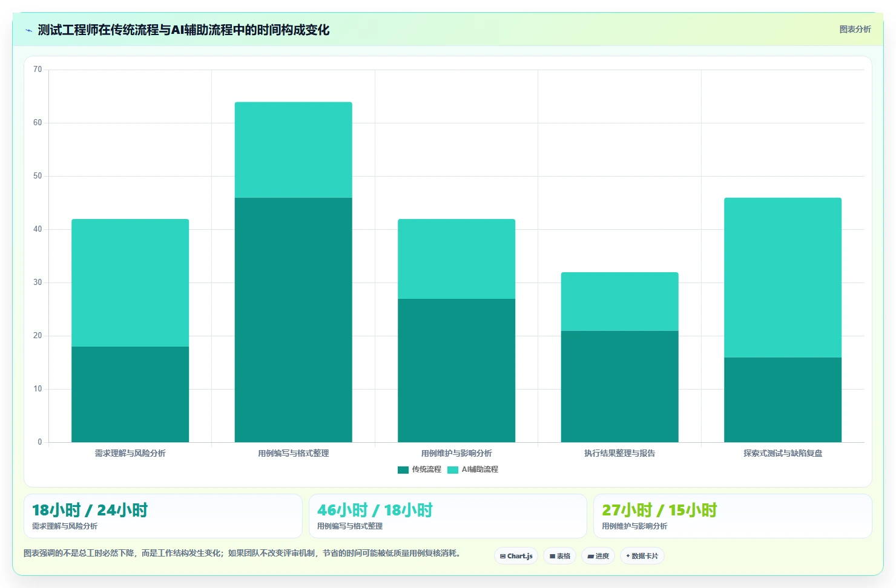Click the light AI辅助流程 bar for 用例编写与格式整理
Viewport: 896px width, 588px height.
coord(294,150)
